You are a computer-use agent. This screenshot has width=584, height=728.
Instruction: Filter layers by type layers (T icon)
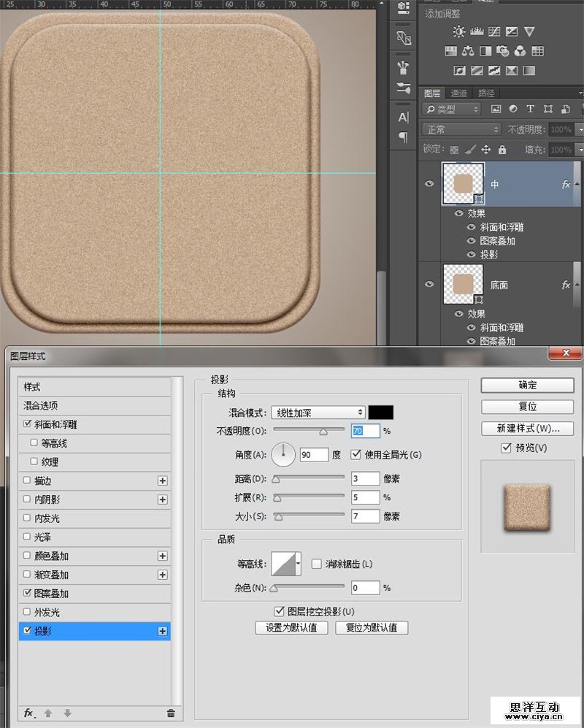pyautogui.click(x=530, y=109)
